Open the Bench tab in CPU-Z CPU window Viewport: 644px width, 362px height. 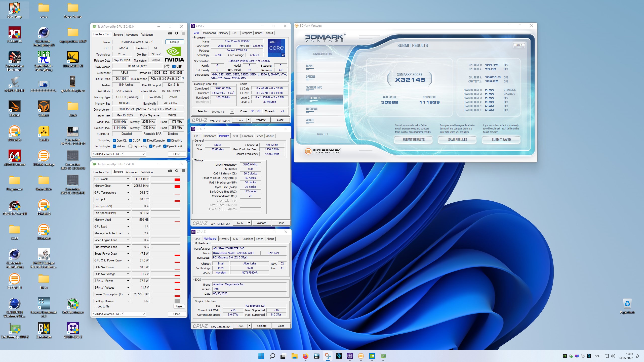(x=259, y=33)
